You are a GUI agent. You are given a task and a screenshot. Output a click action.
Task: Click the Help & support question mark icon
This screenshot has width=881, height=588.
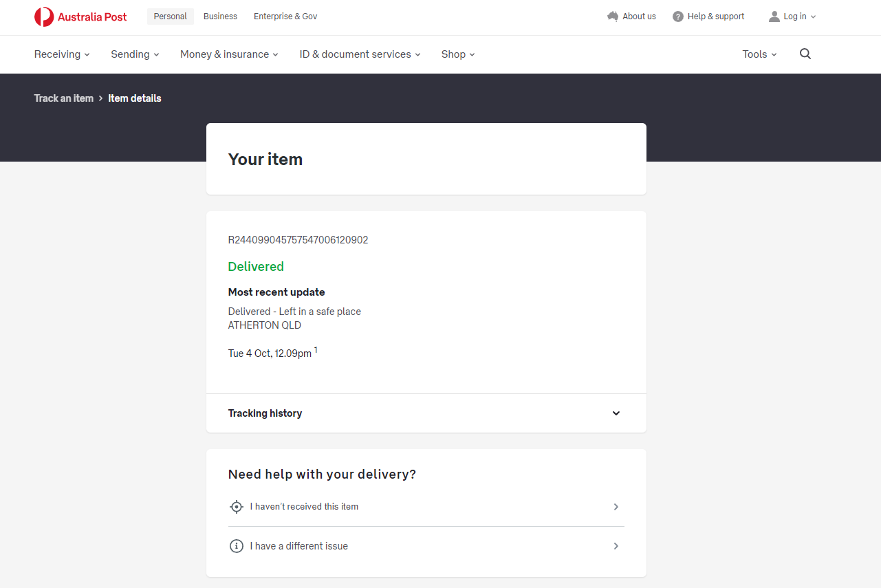(x=678, y=17)
